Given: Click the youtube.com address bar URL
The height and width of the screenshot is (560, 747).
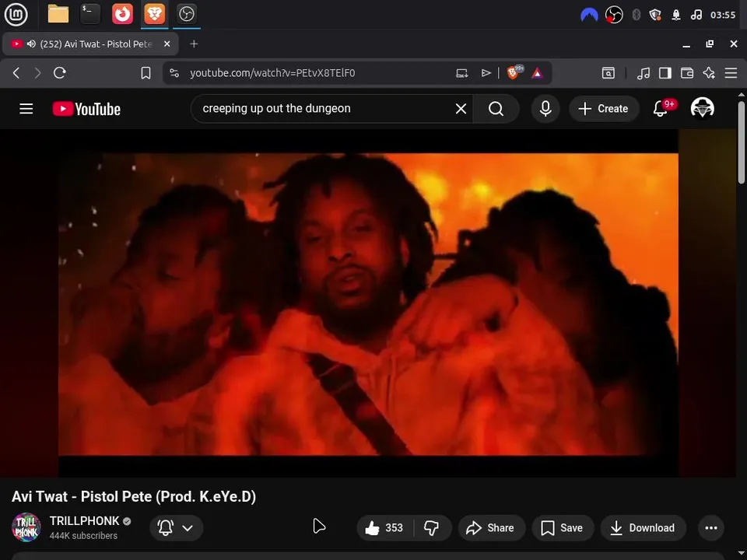Looking at the screenshot, I should (272, 73).
